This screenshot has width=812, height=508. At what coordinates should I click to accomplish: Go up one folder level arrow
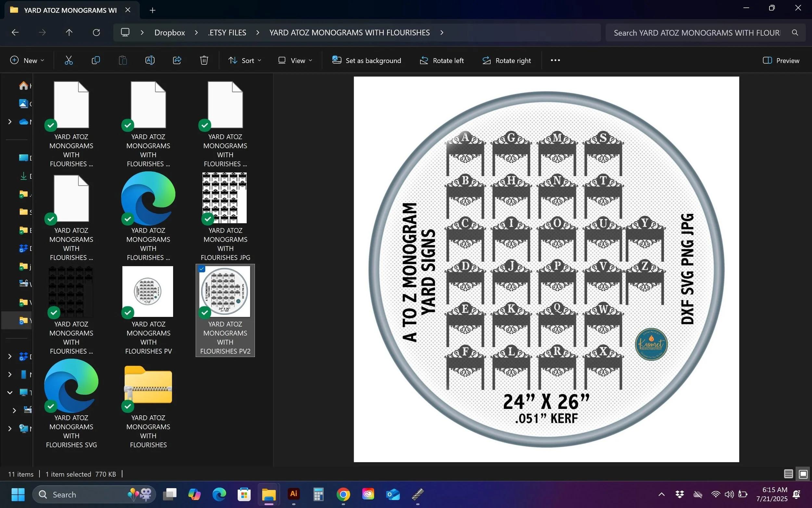point(69,33)
